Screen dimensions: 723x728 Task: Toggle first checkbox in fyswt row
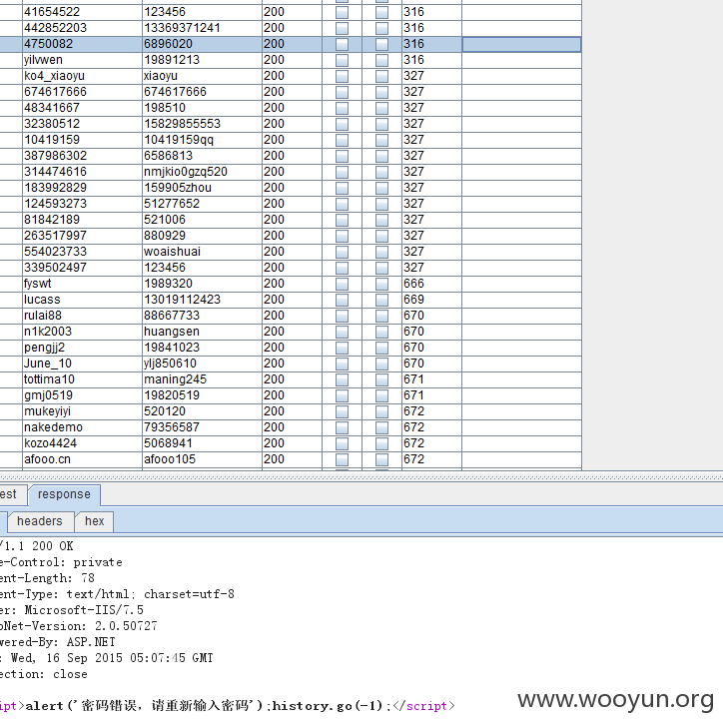point(342,284)
